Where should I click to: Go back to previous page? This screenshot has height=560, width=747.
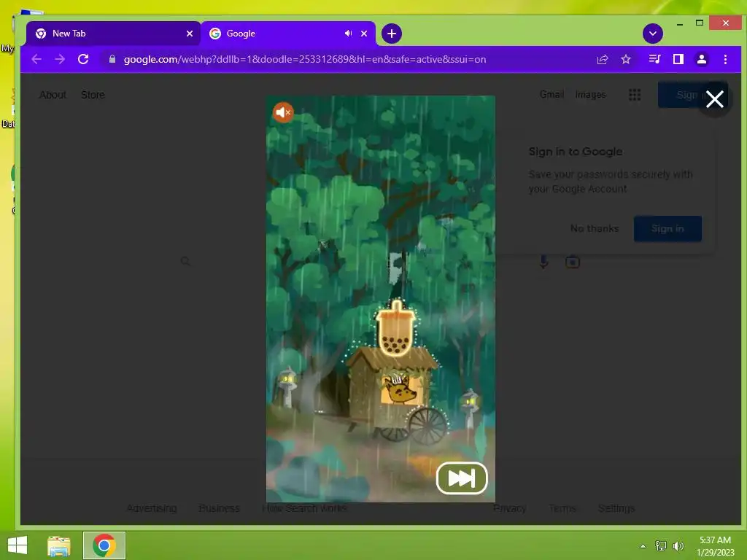click(x=36, y=59)
